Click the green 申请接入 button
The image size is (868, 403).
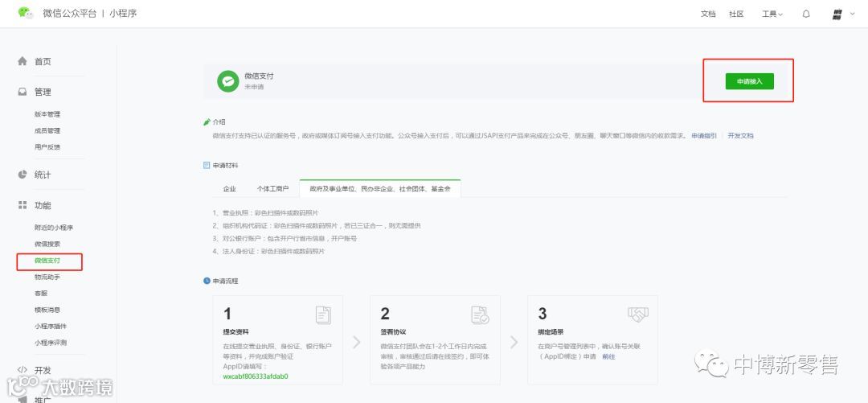coord(750,81)
